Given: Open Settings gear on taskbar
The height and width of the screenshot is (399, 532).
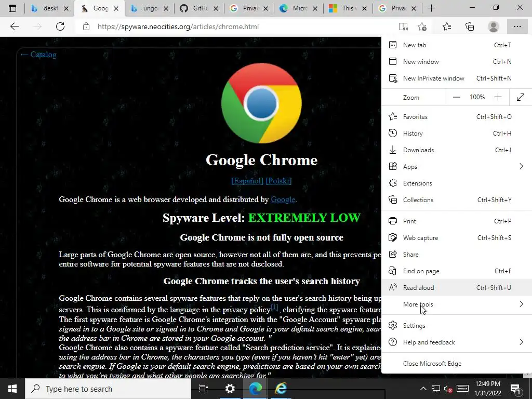Looking at the screenshot, I should (230, 389).
